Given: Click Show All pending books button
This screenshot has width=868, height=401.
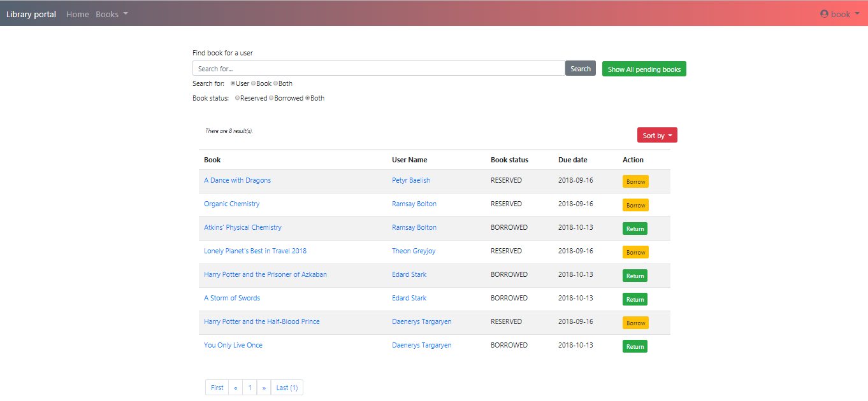Looking at the screenshot, I should tap(644, 69).
